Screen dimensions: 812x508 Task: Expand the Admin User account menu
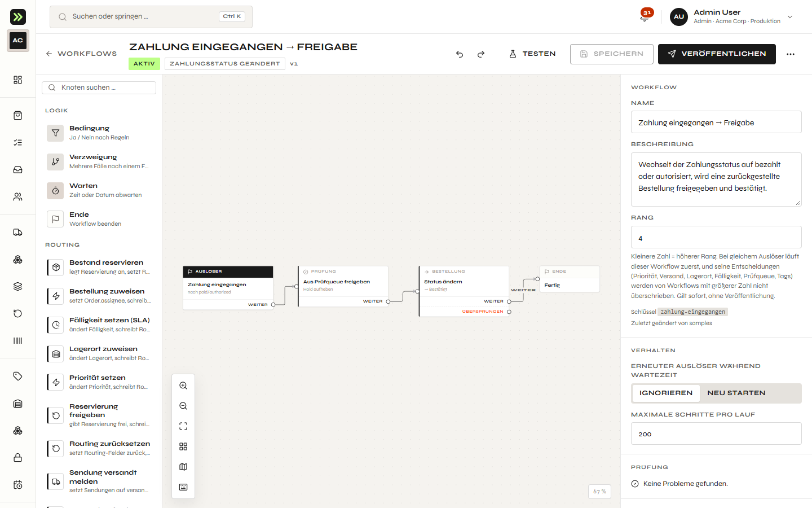click(x=731, y=17)
